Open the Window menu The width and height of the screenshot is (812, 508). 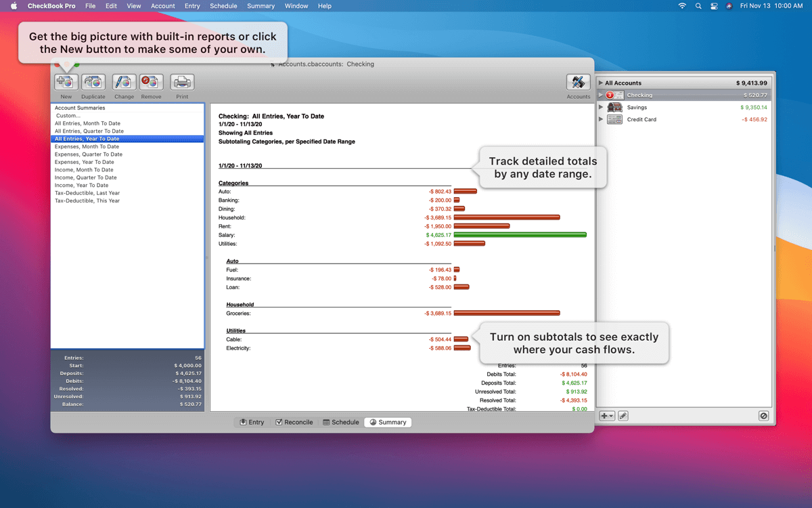[x=296, y=6]
